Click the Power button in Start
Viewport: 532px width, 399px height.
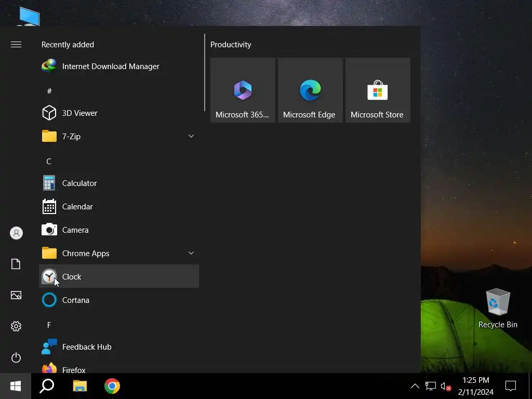tap(16, 357)
